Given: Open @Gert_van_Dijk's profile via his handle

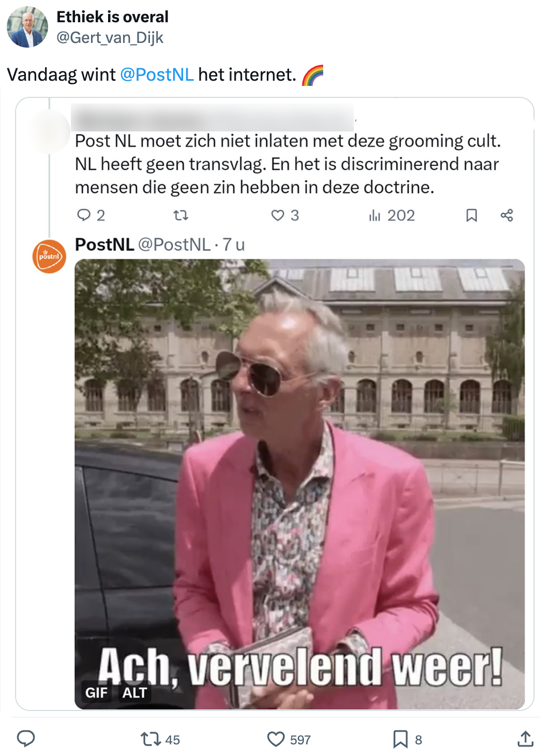Looking at the screenshot, I should coord(110,37).
